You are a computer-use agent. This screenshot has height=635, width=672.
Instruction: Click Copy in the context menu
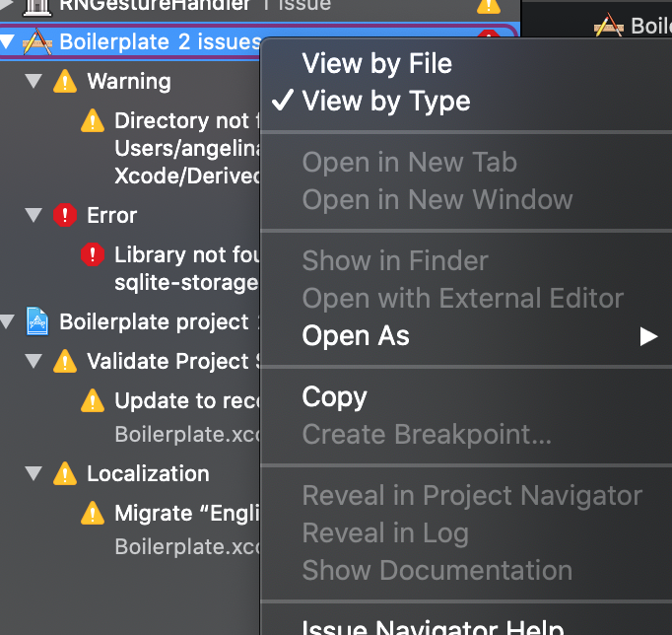tap(334, 396)
